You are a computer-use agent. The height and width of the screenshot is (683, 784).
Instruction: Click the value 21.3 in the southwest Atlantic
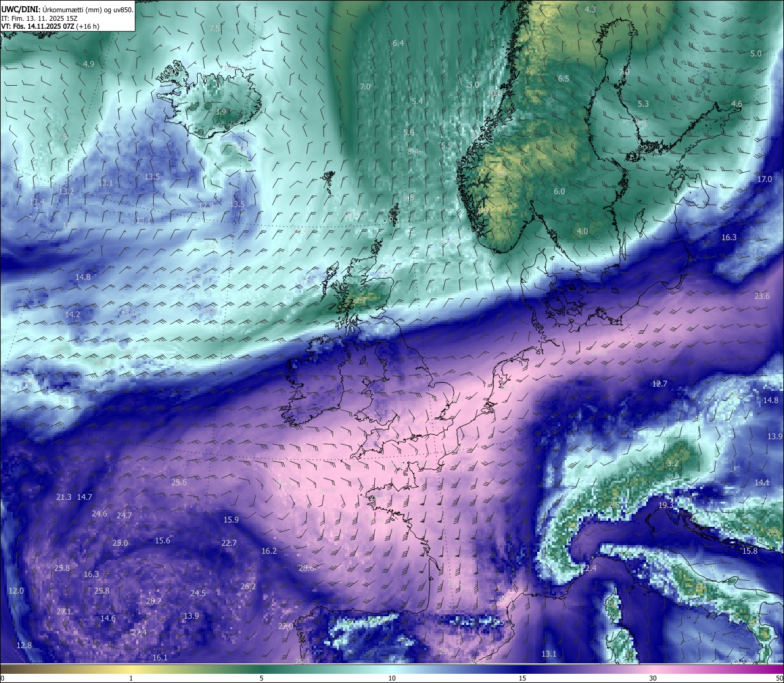pyautogui.click(x=64, y=497)
